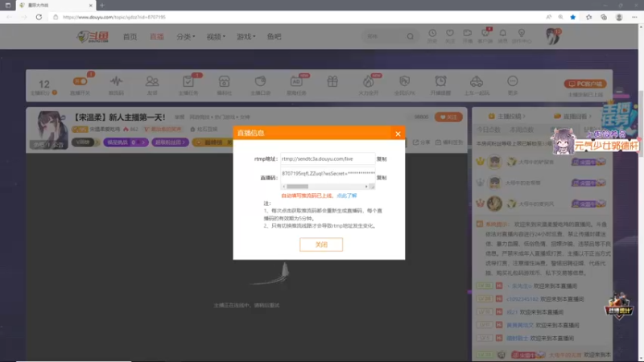
Task: Click the 主播任务 floating banner
Action: click(x=618, y=116)
